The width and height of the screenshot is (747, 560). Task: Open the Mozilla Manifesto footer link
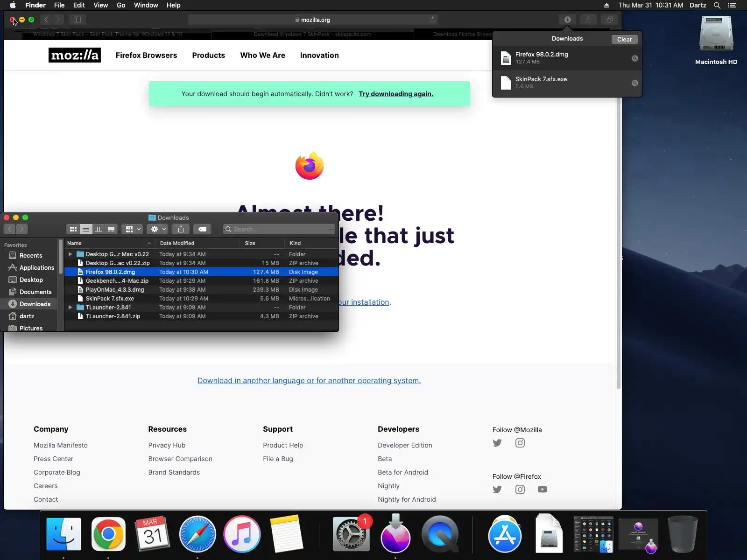pyautogui.click(x=61, y=445)
